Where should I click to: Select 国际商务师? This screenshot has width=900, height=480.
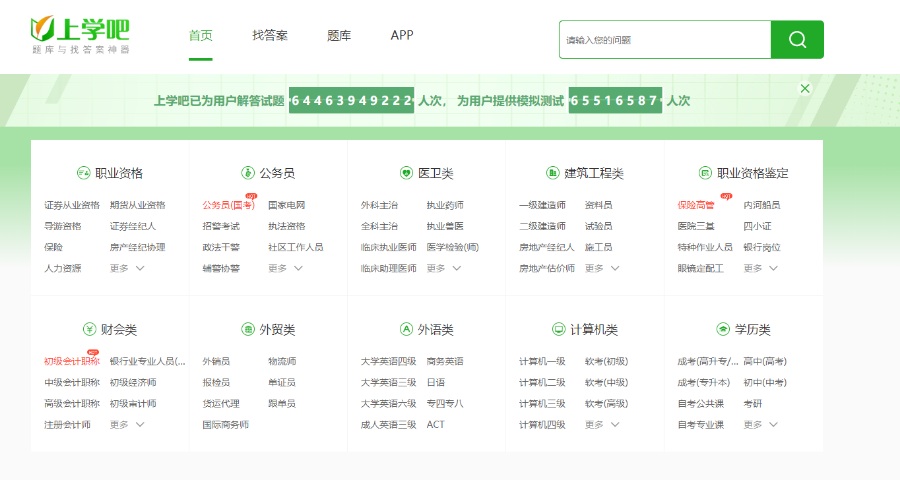226,424
